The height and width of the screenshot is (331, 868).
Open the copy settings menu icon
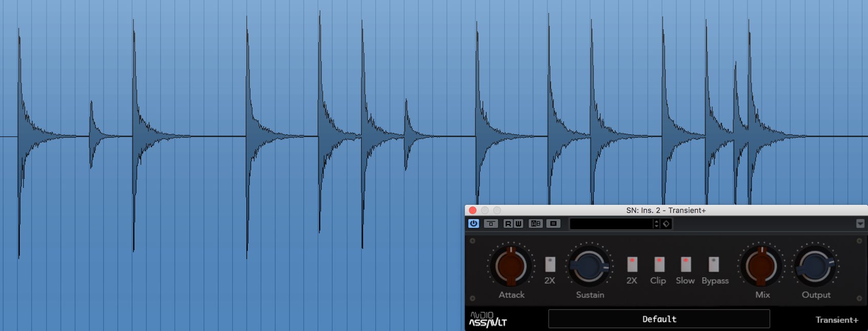(553, 223)
